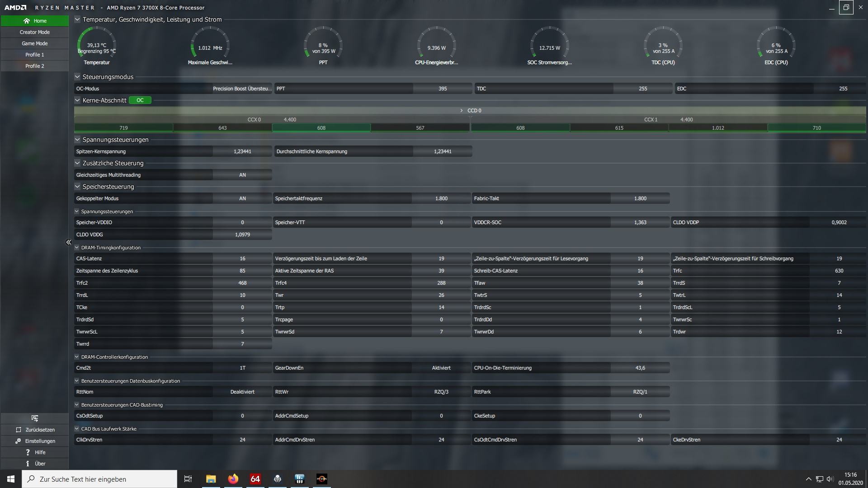Expand the CCD 0 chevron
The height and width of the screenshot is (488, 868).
(461, 110)
